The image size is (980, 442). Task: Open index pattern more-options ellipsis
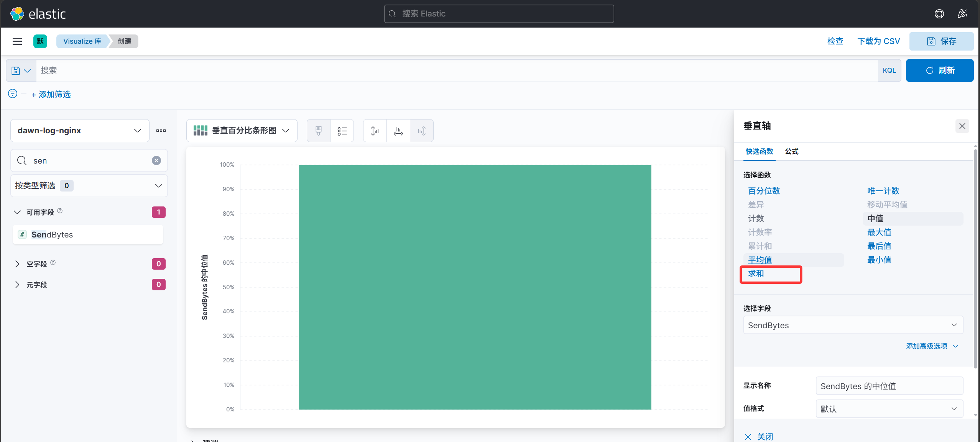click(x=161, y=131)
